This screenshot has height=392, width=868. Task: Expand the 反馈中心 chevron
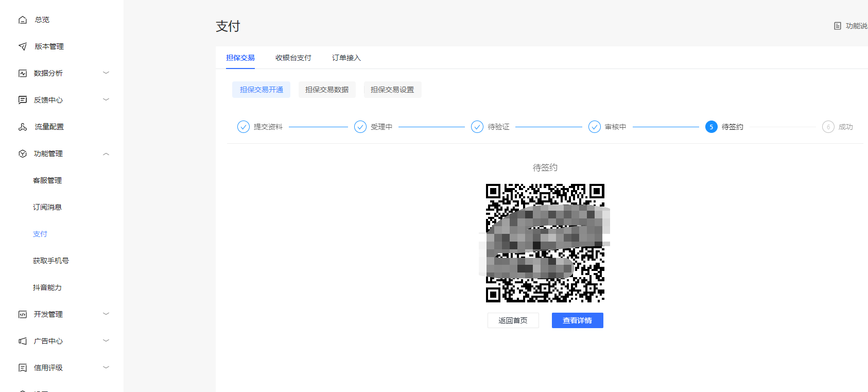pyautogui.click(x=106, y=99)
